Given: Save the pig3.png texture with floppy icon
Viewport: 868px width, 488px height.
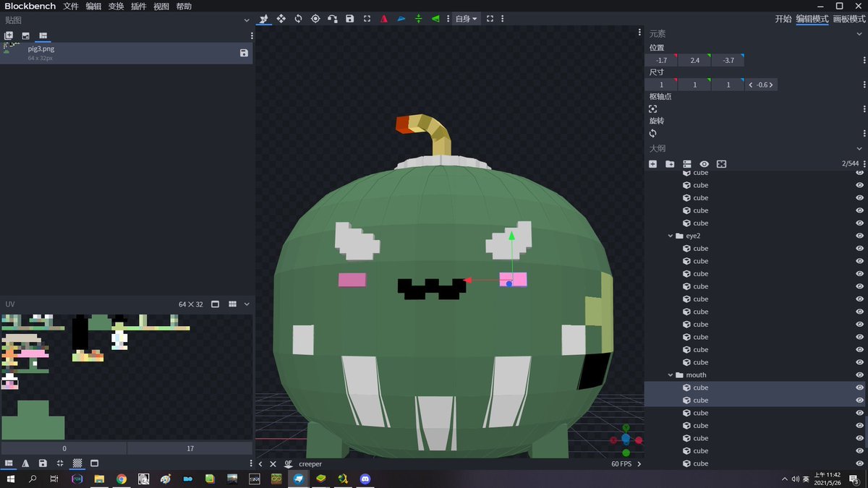Looking at the screenshot, I should 244,53.
